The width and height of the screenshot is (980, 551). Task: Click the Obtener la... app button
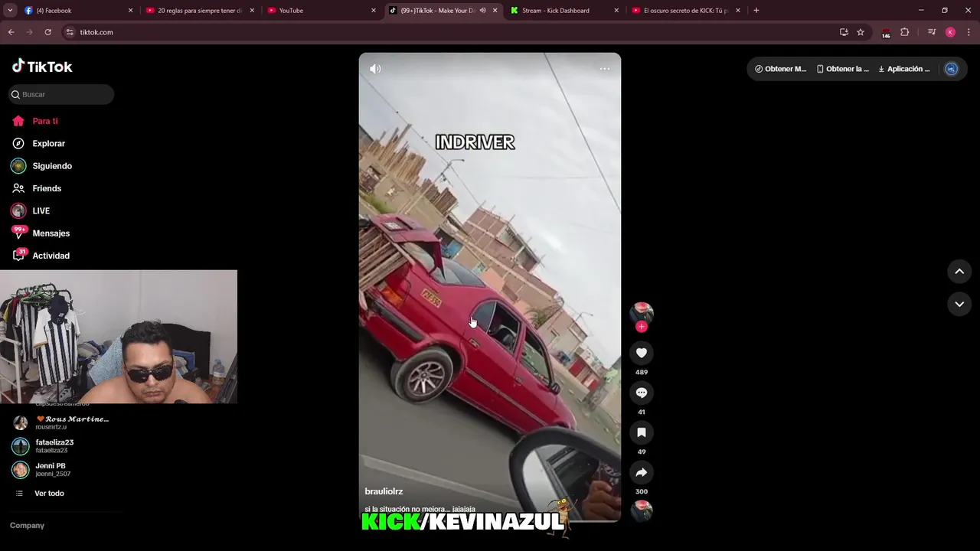[x=842, y=69]
